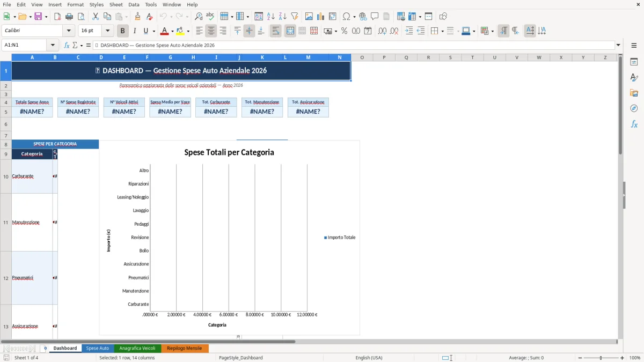Toggle Center Horizontally alignment
This screenshot has width=644, height=362.
[x=211, y=31]
